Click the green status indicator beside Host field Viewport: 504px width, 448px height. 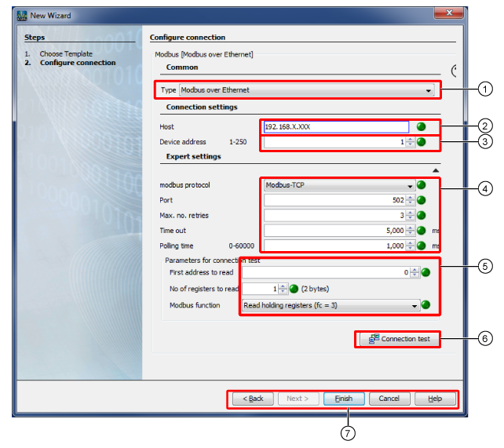click(x=421, y=126)
